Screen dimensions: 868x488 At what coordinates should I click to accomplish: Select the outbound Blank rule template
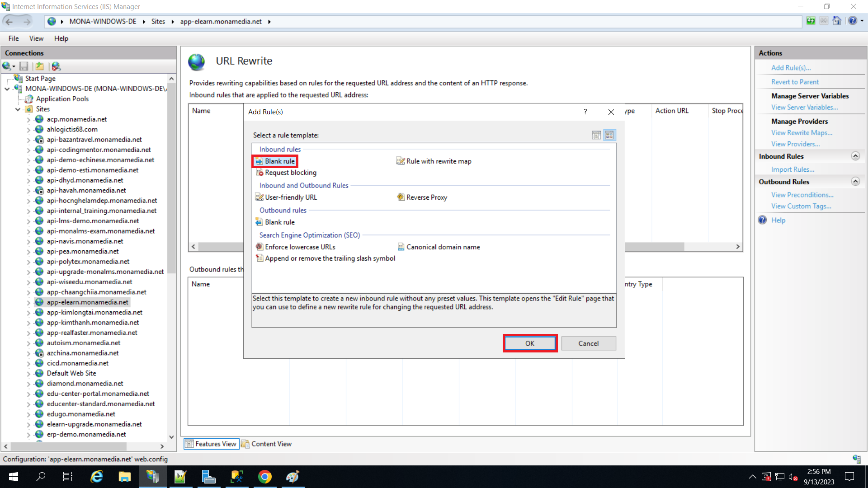click(x=275, y=222)
